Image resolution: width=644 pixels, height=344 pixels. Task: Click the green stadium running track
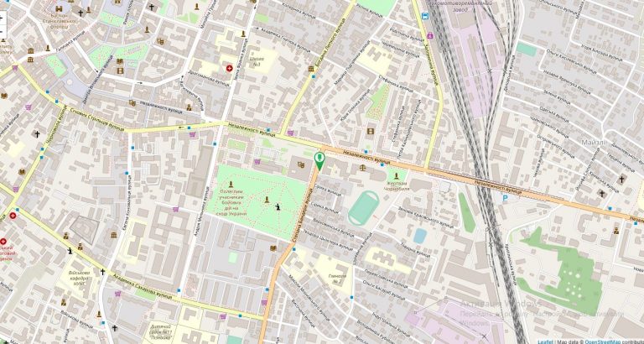point(363,207)
